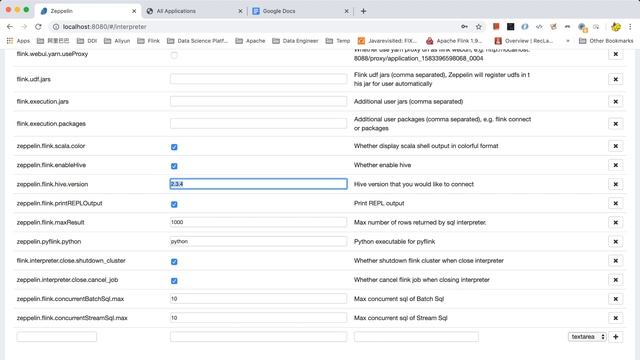Open the Temp bookmarks folder
The width and height of the screenshot is (640, 360).
338,41
